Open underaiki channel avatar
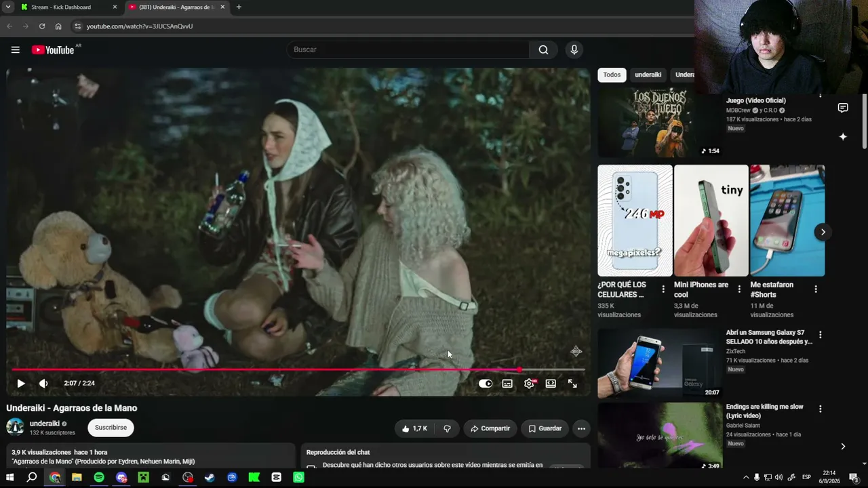Screen dimensions: 868x488 pyautogui.click(x=15, y=427)
